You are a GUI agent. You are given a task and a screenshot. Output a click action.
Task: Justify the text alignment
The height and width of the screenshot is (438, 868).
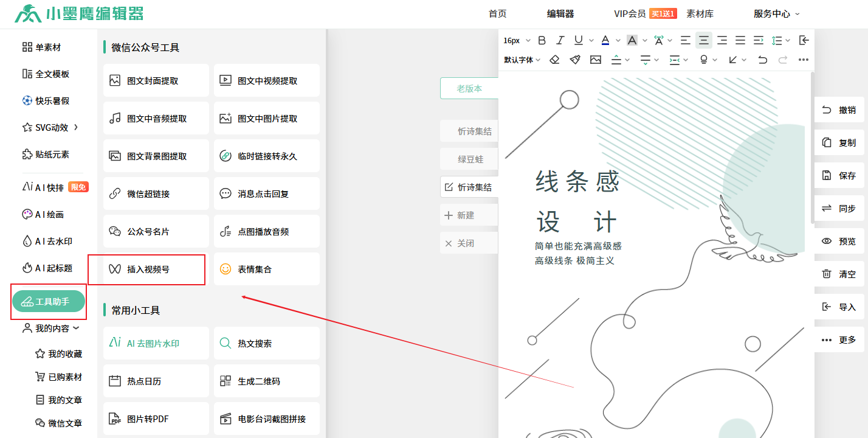coord(740,40)
